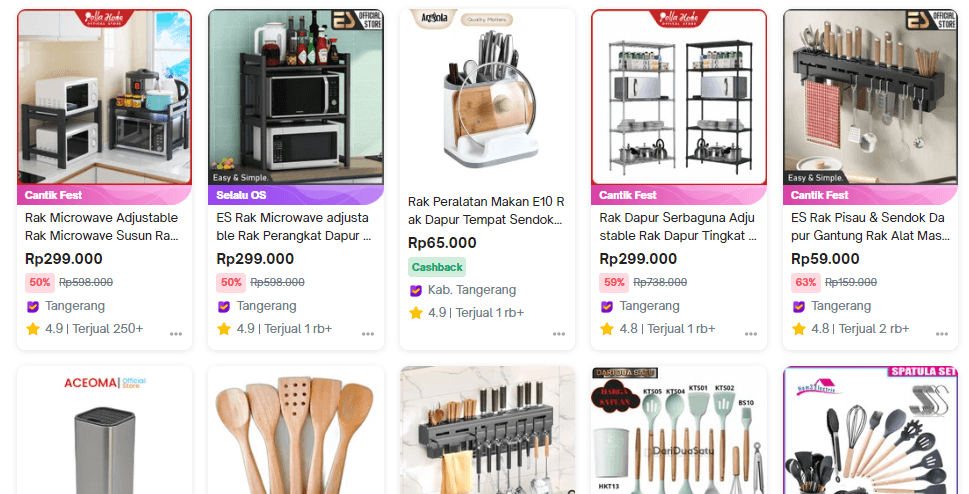Click the 63% discount badge on ES Rak Pisau

pyautogui.click(x=806, y=283)
